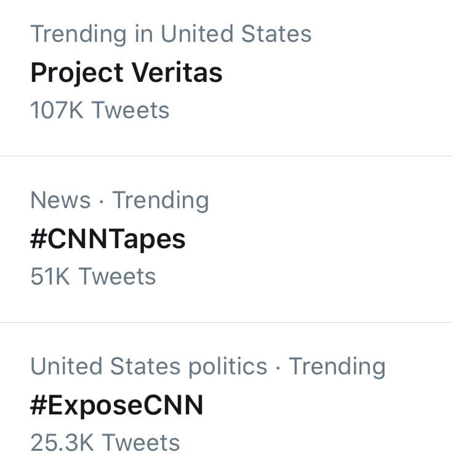This screenshot has height=476, width=453.
Task: Select the 'United States politics' category label
Action: (149, 366)
